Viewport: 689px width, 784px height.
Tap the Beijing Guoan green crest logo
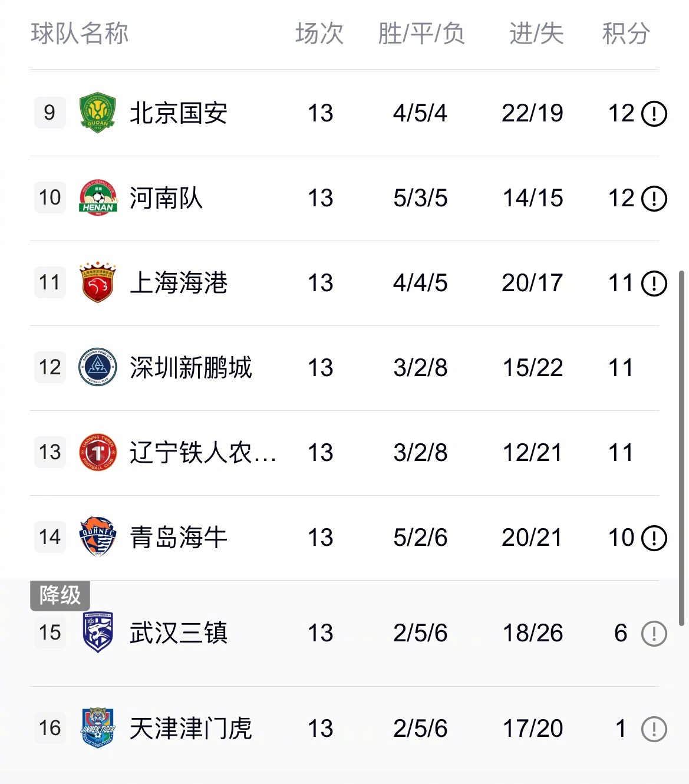pyautogui.click(x=97, y=113)
